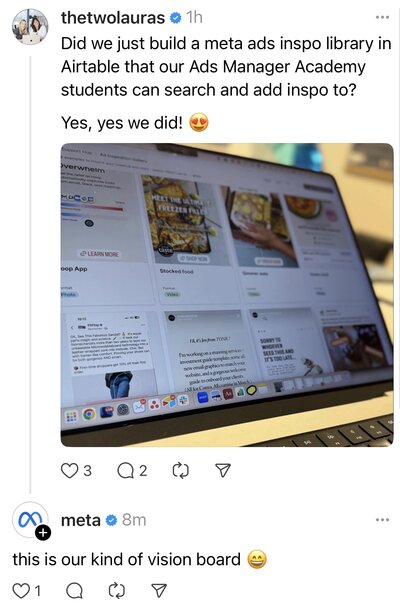Open thetwolauras profile from username
Viewport: 400px width, 609px height.
tap(113, 18)
